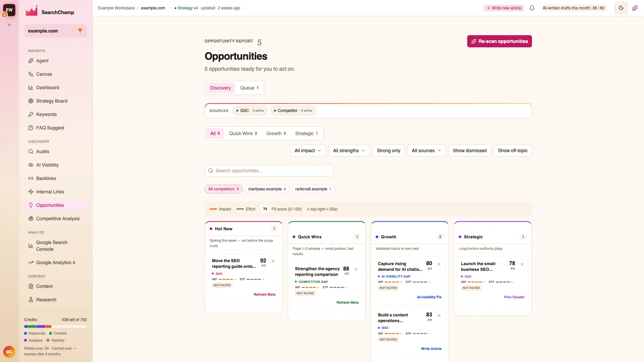Select the Quick Wins filter tab
This screenshot has width=644, height=362.
click(x=243, y=133)
